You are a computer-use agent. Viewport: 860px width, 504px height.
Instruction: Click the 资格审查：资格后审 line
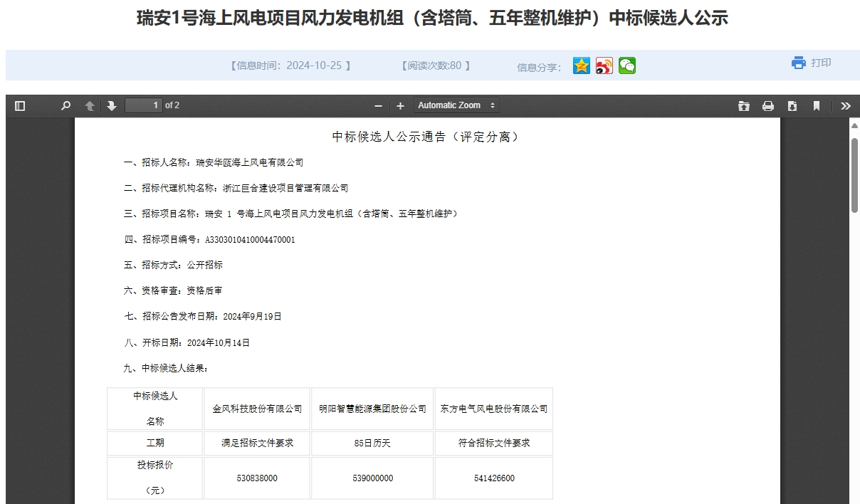point(173,290)
